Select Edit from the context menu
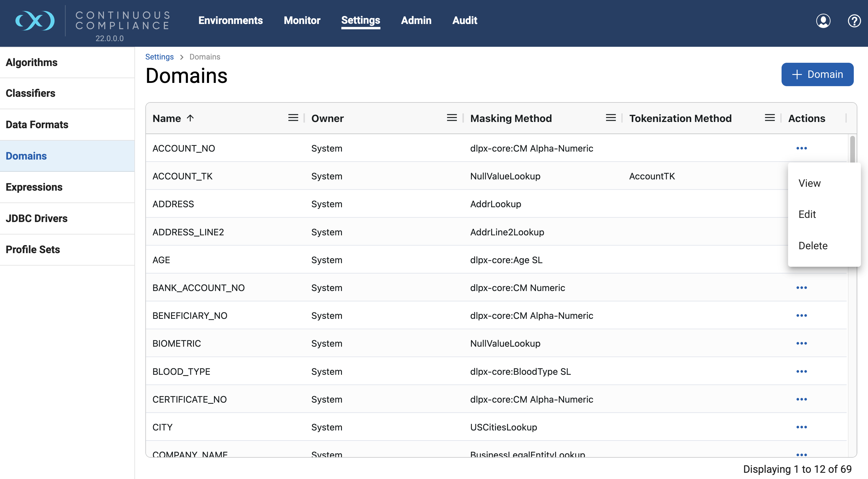The image size is (868, 479). [807, 214]
